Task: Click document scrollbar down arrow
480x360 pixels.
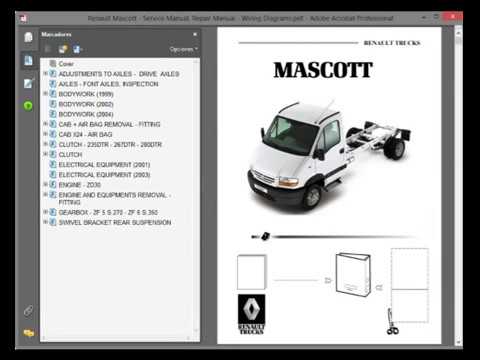Action: (x=458, y=342)
